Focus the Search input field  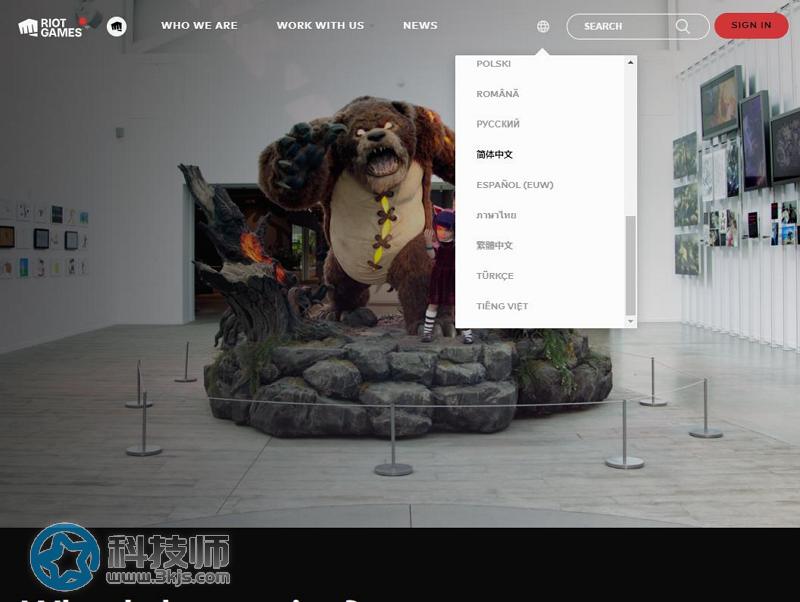(x=637, y=27)
